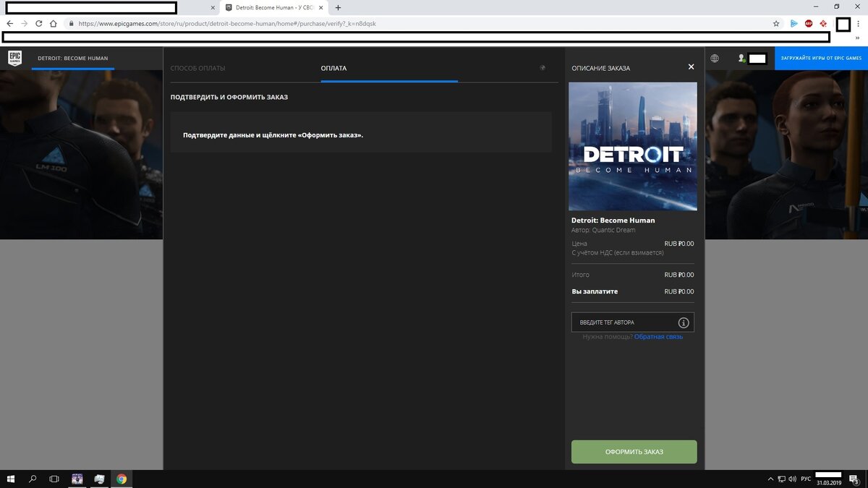
Task: Open the purple game app on taskbar
Action: click(x=77, y=479)
